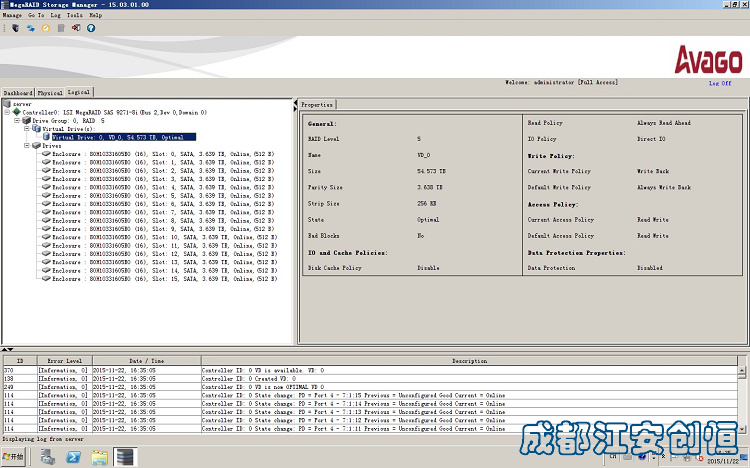Open help via blue question mark icon
Screen dimensions: 750x468
coord(91,28)
